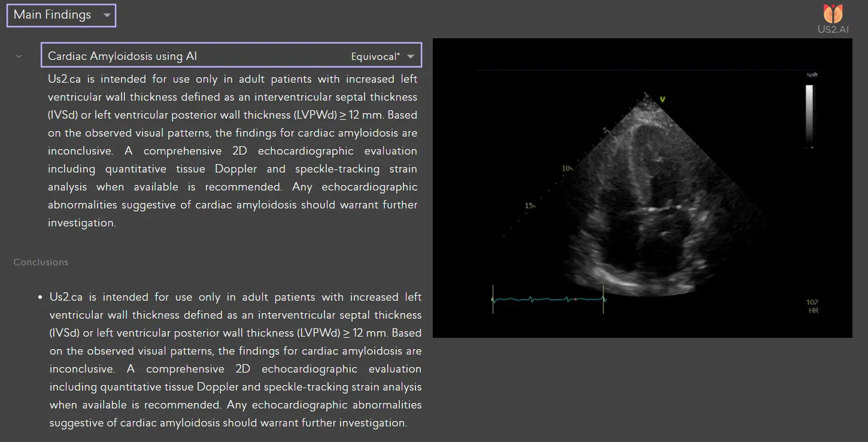
Task: Open the Main Findings dropdown
Action: pos(61,15)
